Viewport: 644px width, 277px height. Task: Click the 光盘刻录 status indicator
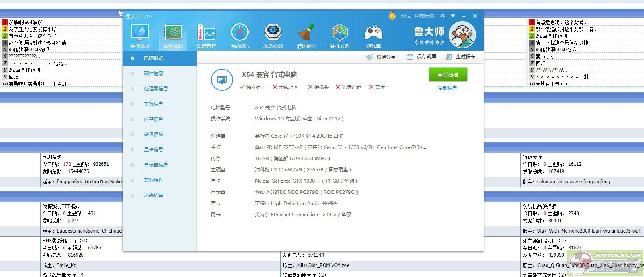[x=348, y=87]
